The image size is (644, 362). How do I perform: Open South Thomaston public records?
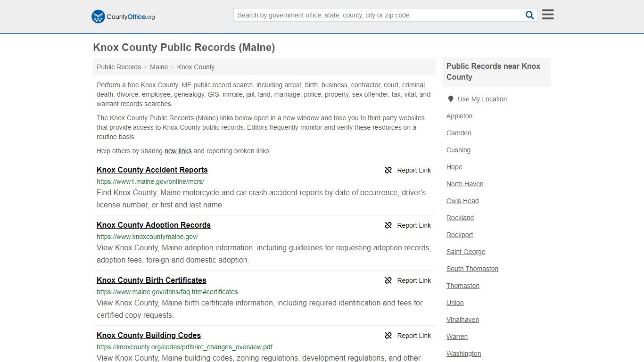click(472, 269)
